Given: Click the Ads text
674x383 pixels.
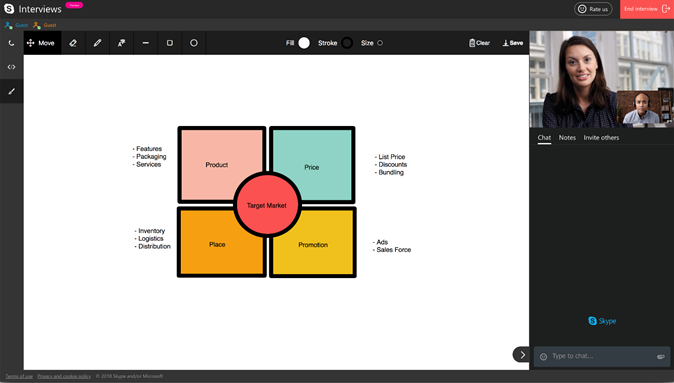Looking at the screenshot, I should coord(380,242).
